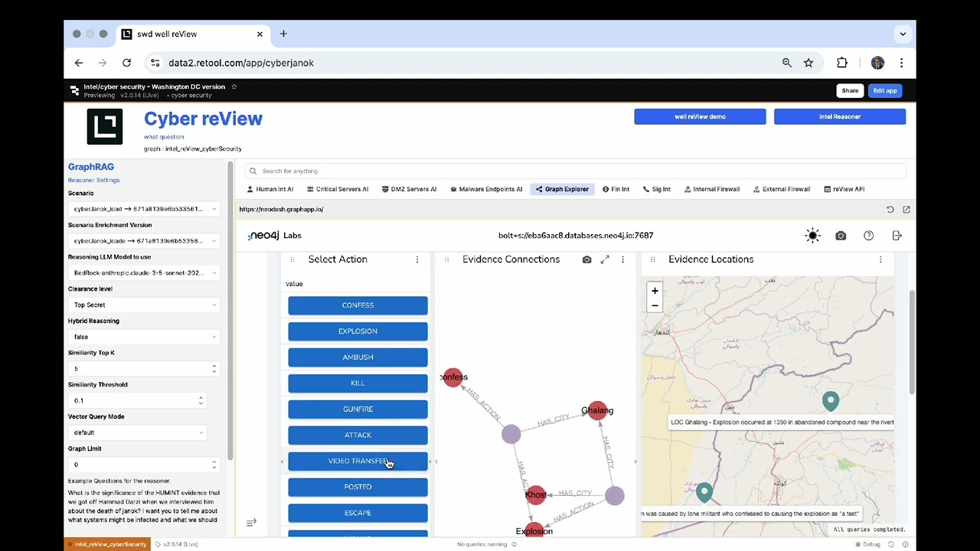Click the Share button
The image size is (980, 551).
850,90
